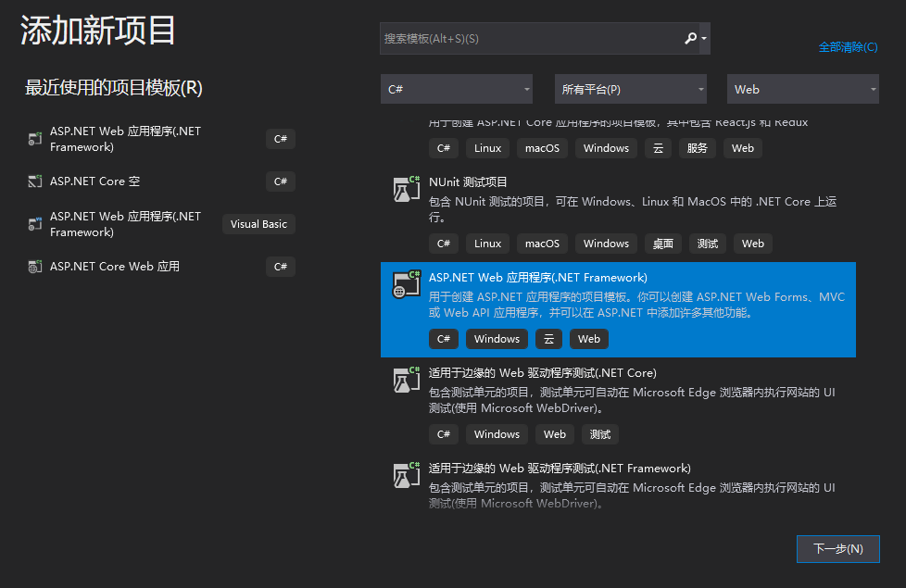The image size is (906, 588).
Task: Open the 所有平台 platform dropdown
Action: click(x=630, y=89)
